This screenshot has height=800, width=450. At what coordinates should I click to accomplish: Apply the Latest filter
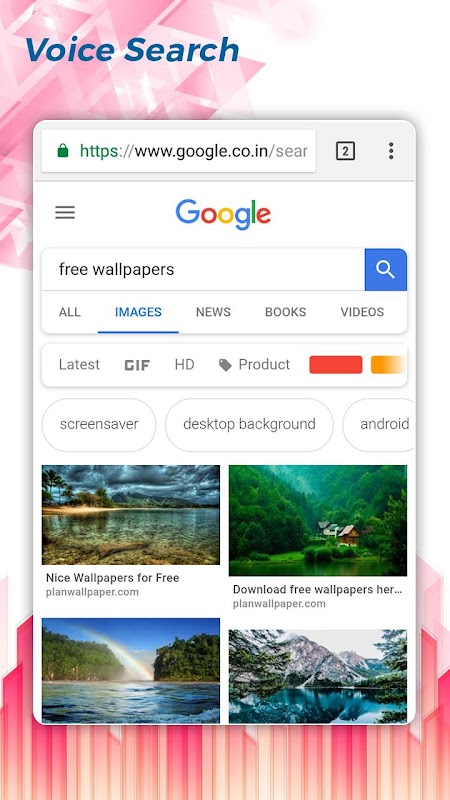point(79,364)
